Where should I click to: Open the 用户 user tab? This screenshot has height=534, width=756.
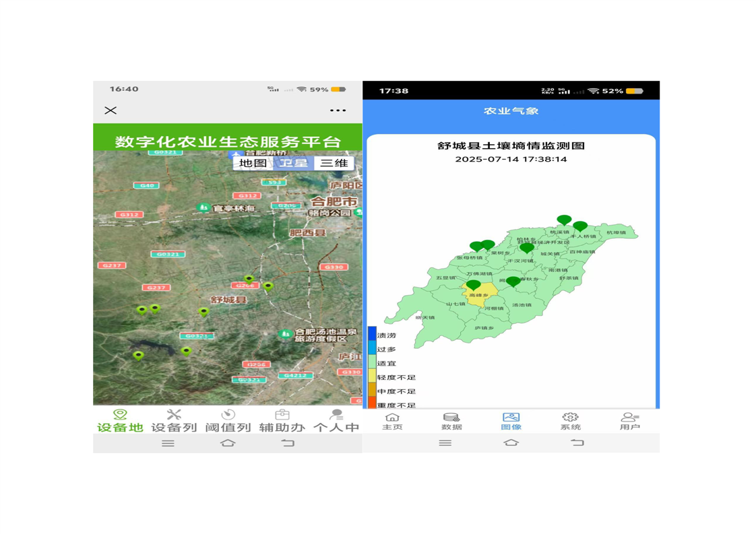click(629, 422)
